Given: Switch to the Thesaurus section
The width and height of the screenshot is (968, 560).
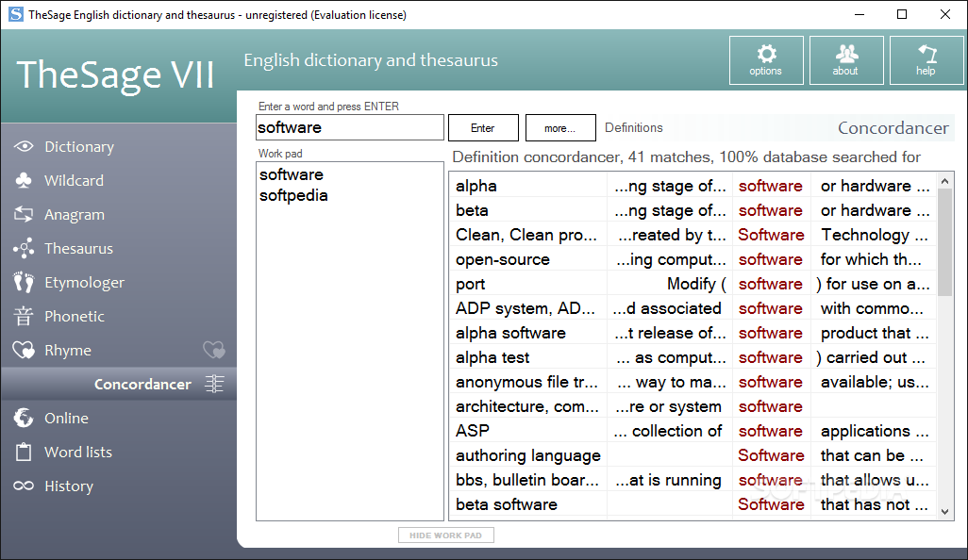Looking at the screenshot, I should (79, 249).
